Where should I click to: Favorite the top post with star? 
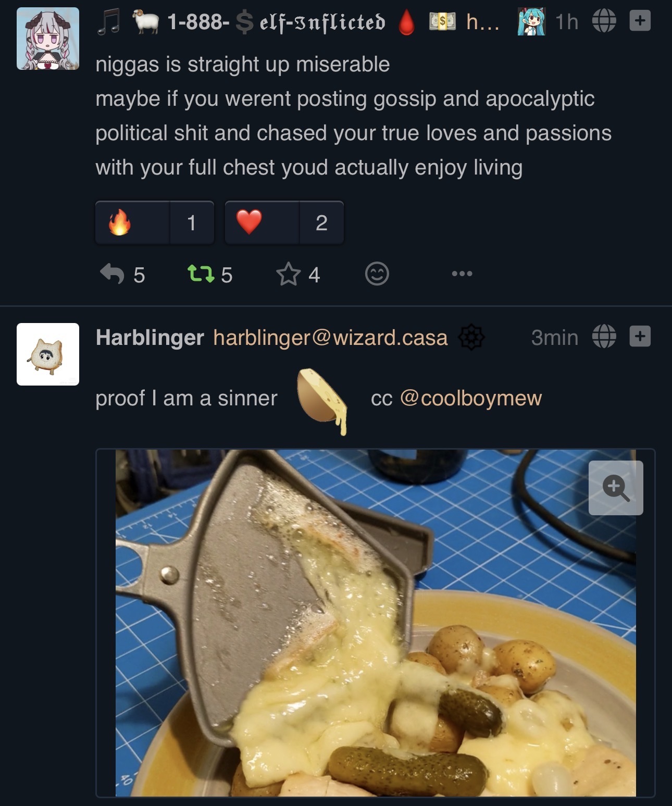pos(289,274)
